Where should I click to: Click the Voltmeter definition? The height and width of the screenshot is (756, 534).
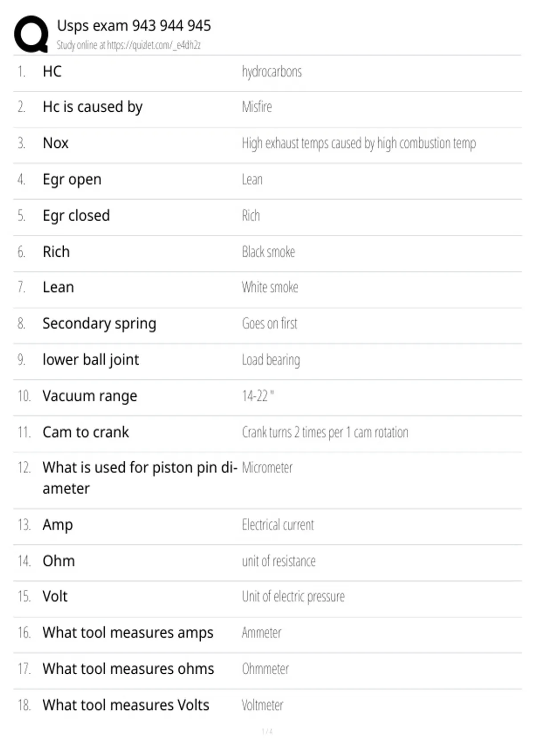click(263, 705)
